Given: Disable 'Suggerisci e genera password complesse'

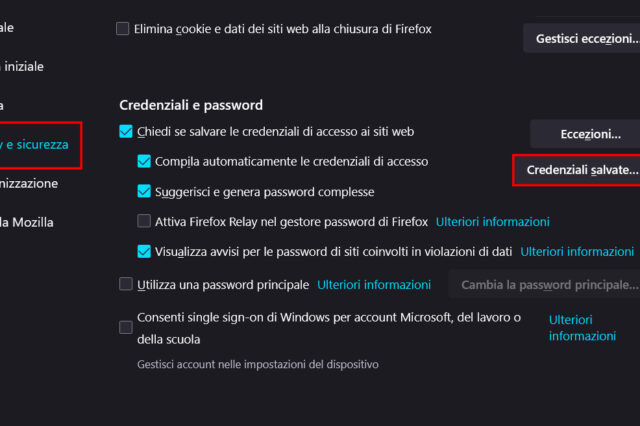Looking at the screenshot, I should click(x=145, y=191).
